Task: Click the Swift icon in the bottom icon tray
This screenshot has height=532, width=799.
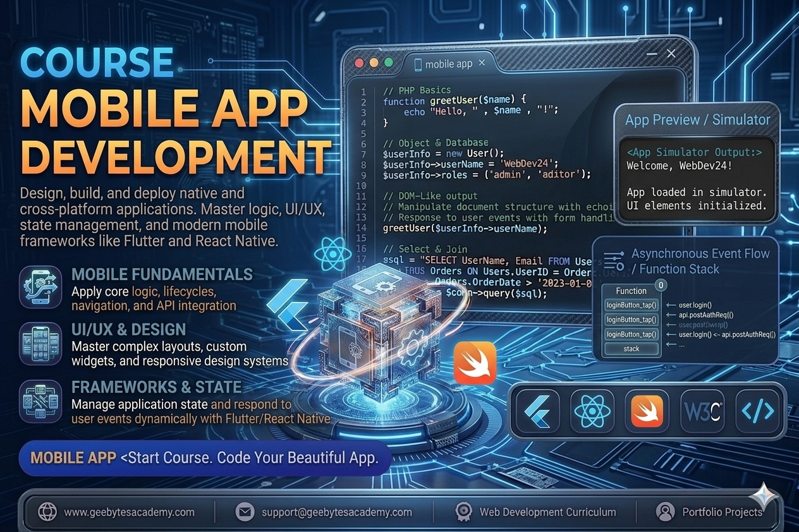Action: (x=647, y=411)
